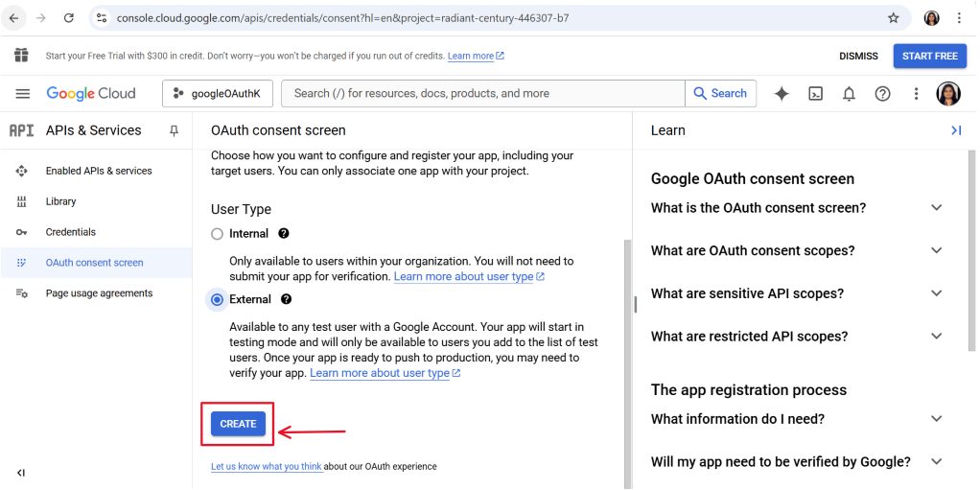Click the panel resize handle divider
The height and width of the screenshot is (490, 980).
(x=635, y=304)
